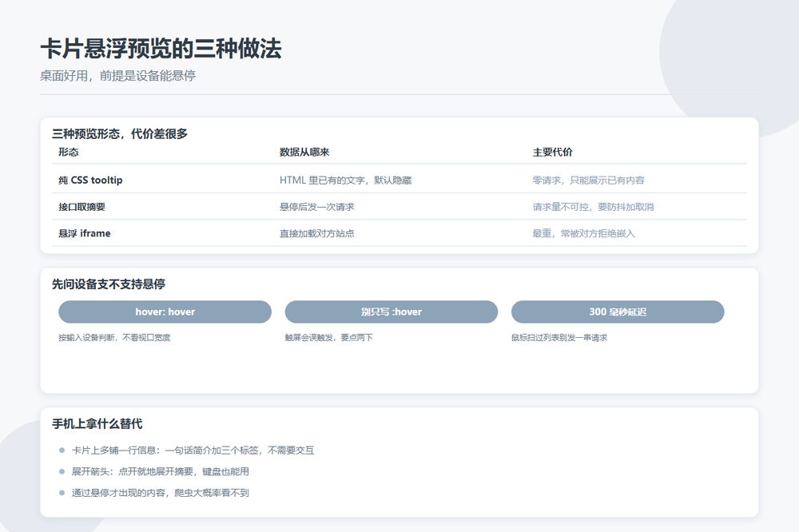The image size is (799, 532).
Task: Click the "形态" column header
Action: click(69, 152)
